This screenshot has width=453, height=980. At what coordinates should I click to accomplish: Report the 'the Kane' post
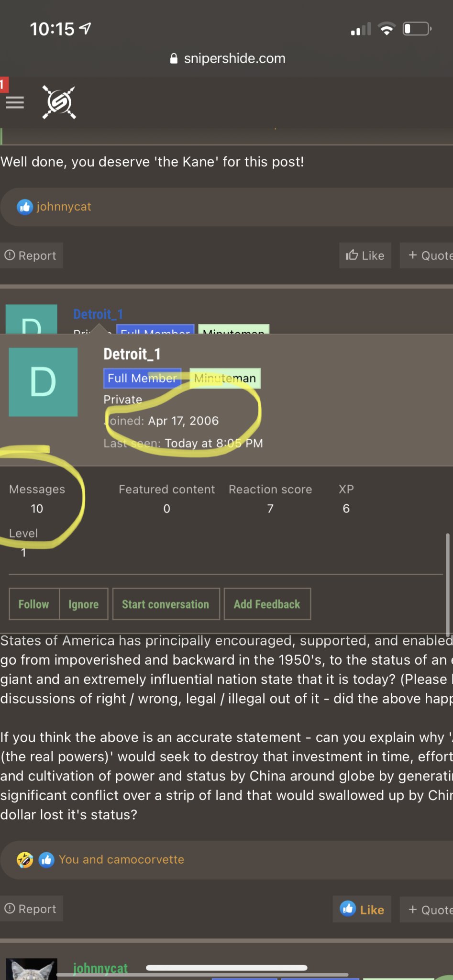[x=31, y=256]
